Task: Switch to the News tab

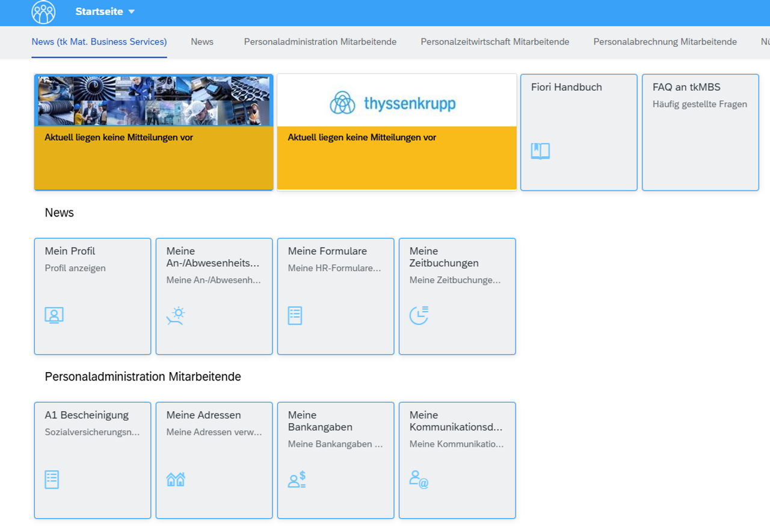Action: coord(202,42)
